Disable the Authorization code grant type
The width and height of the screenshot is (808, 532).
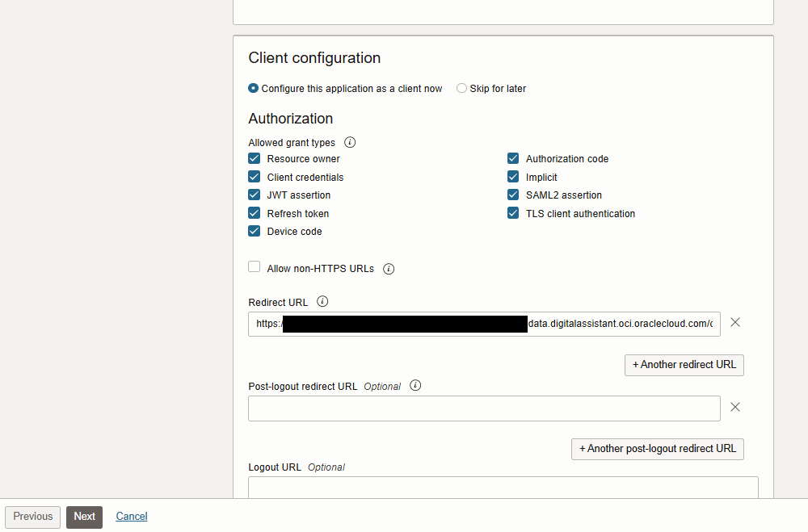tap(513, 159)
